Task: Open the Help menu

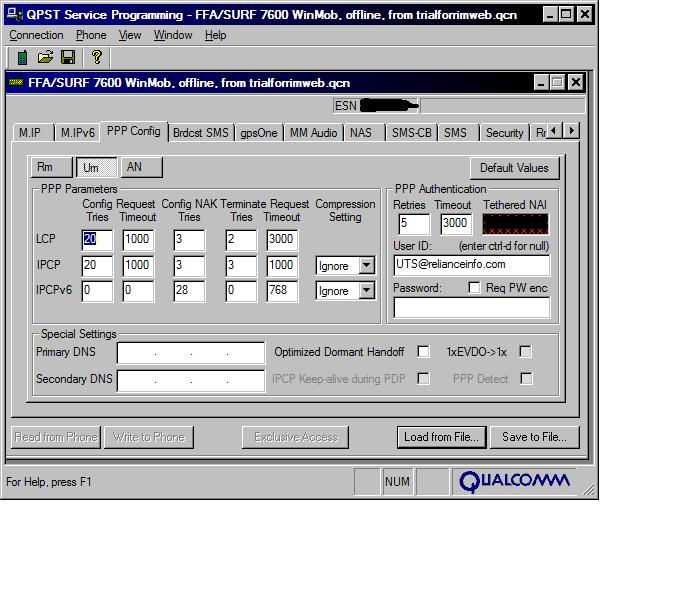Action: (215, 35)
